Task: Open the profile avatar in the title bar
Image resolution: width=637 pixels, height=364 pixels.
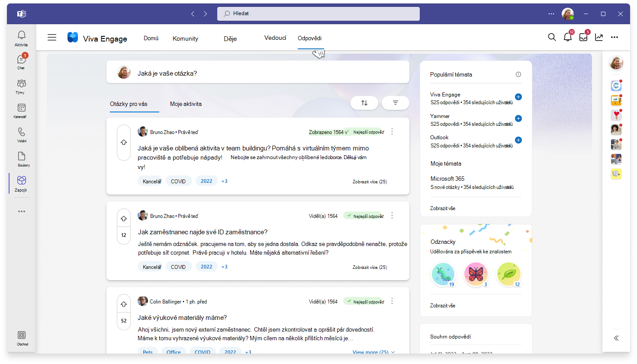Action: pos(568,14)
